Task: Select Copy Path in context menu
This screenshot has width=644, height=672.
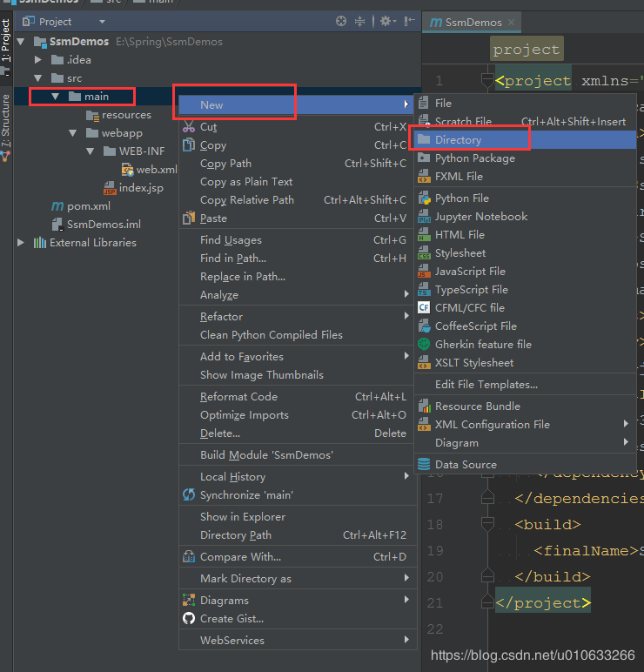Action: (298, 164)
